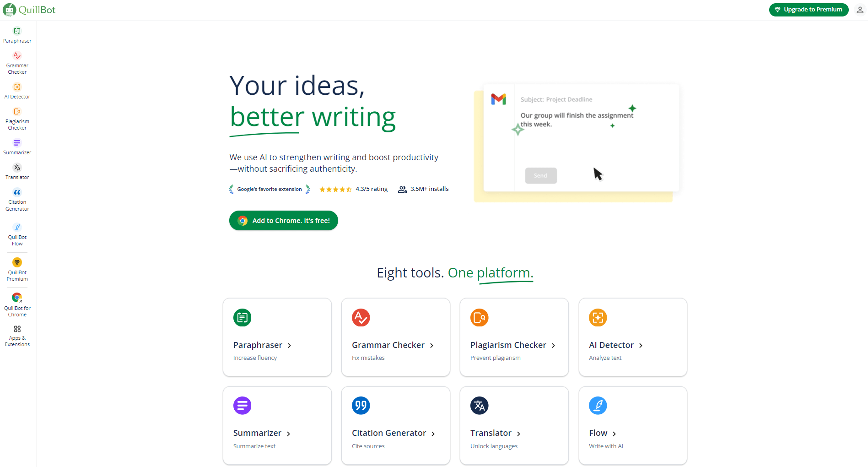This screenshot has width=868, height=467.
Task: Click the 'Subject: Project Deadline' field
Action: coord(556,99)
